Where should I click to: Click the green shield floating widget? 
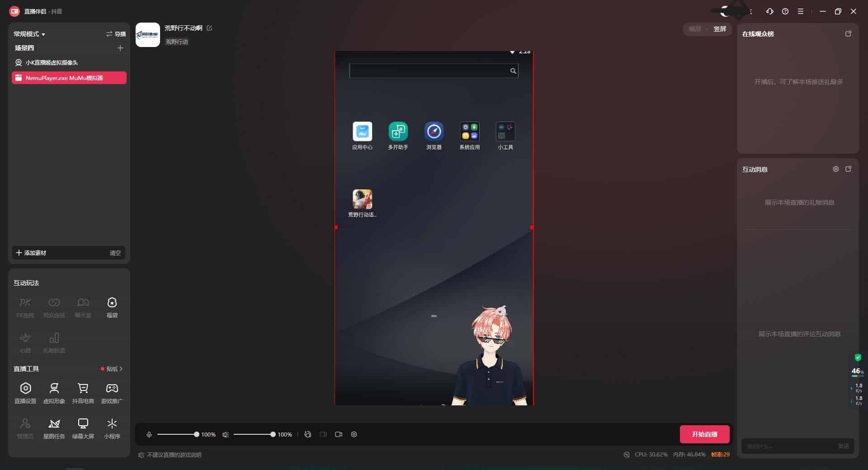pyautogui.click(x=858, y=357)
